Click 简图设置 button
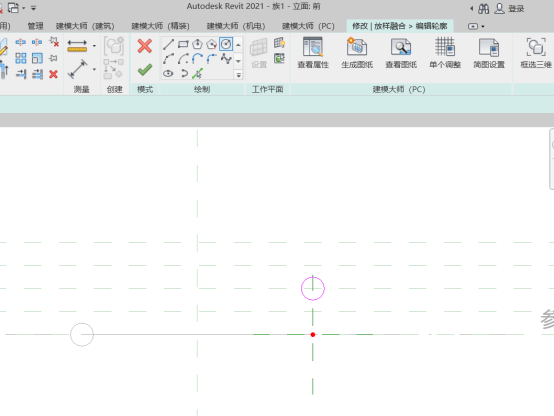This screenshot has height=416, width=554. pyautogui.click(x=489, y=53)
